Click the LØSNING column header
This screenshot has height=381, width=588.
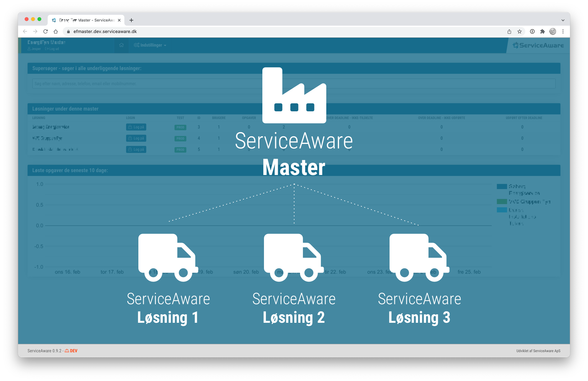click(x=39, y=118)
